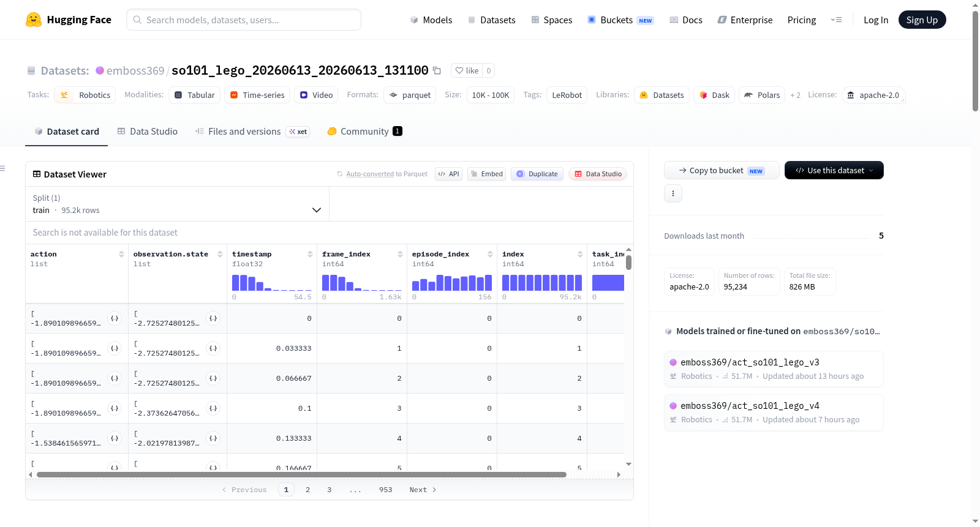
Task: Sort by the timestamp column arrows
Action: click(310, 254)
